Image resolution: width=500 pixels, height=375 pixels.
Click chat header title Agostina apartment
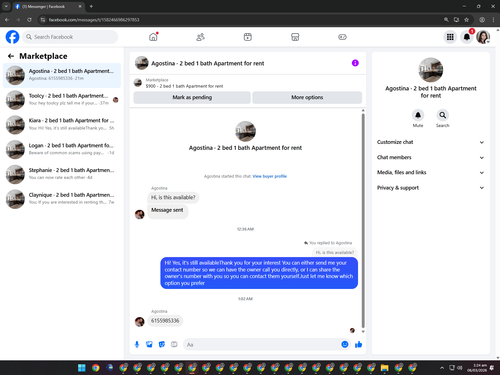click(x=207, y=63)
